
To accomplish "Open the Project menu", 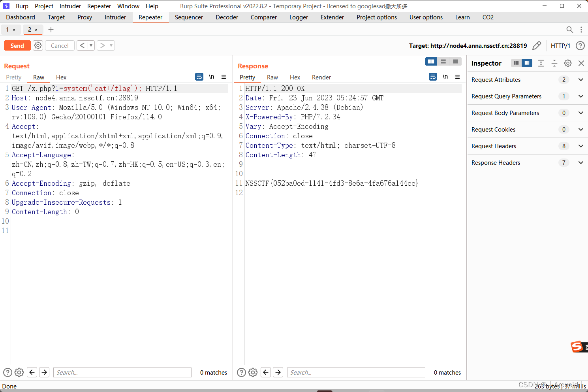I will tap(44, 6).
